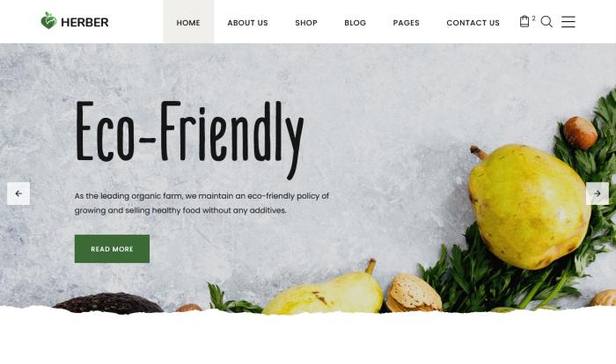Click the large pear hero image
Screen dimensions: 616x364
529,206
